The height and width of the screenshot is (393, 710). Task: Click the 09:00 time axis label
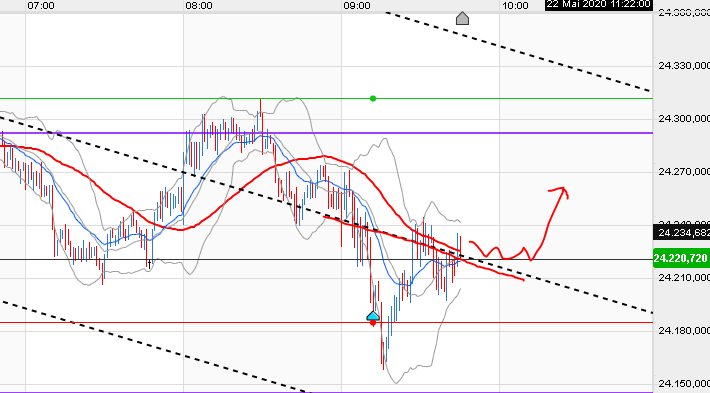click(357, 5)
